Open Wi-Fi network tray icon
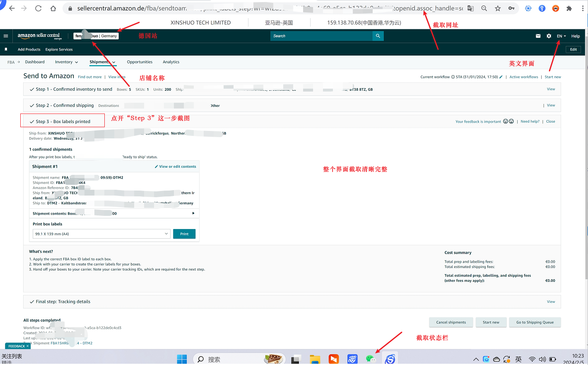This screenshot has height=365, width=588. click(x=532, y=359)
